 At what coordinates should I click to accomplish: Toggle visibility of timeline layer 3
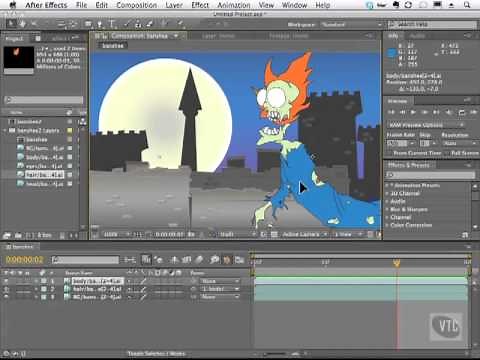tap(6, 297)
